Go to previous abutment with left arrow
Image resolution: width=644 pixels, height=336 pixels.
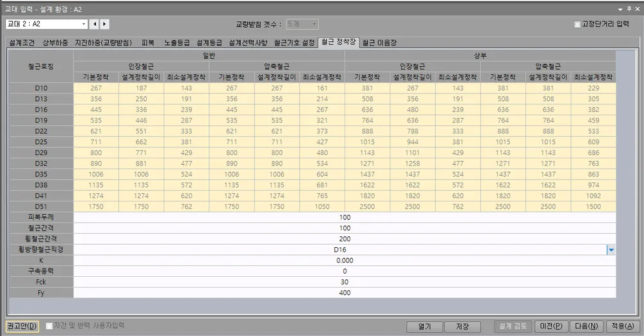pyautogui.click(x=95, y=24)
